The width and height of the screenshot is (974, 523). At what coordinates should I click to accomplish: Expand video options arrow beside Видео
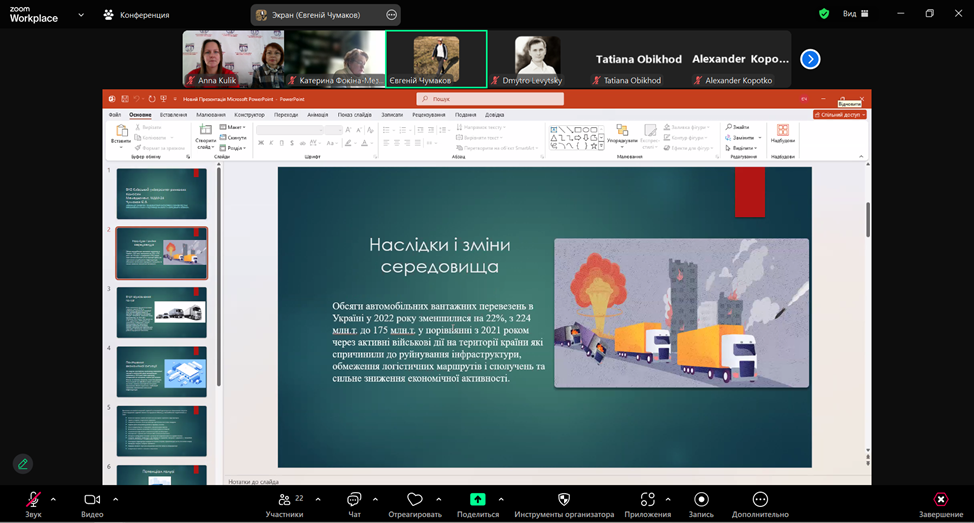coord(116,498)
